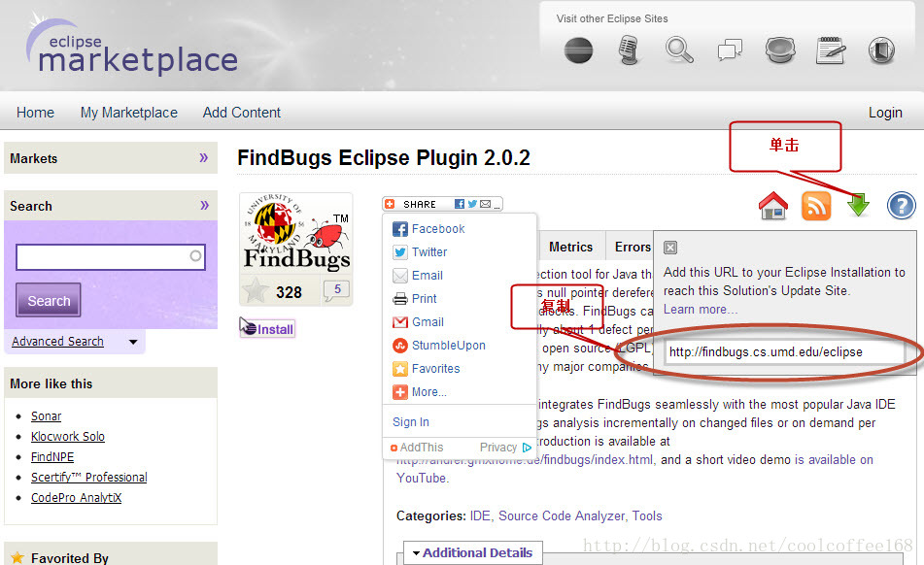Click Sign In in share menu

tap(411, 422)
